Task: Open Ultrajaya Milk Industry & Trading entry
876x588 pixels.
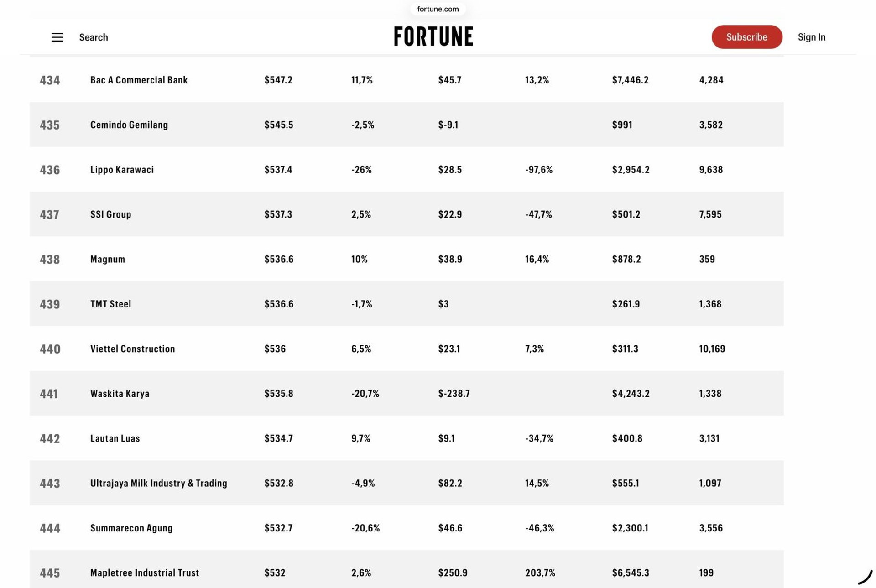Action: coord(158,483)
